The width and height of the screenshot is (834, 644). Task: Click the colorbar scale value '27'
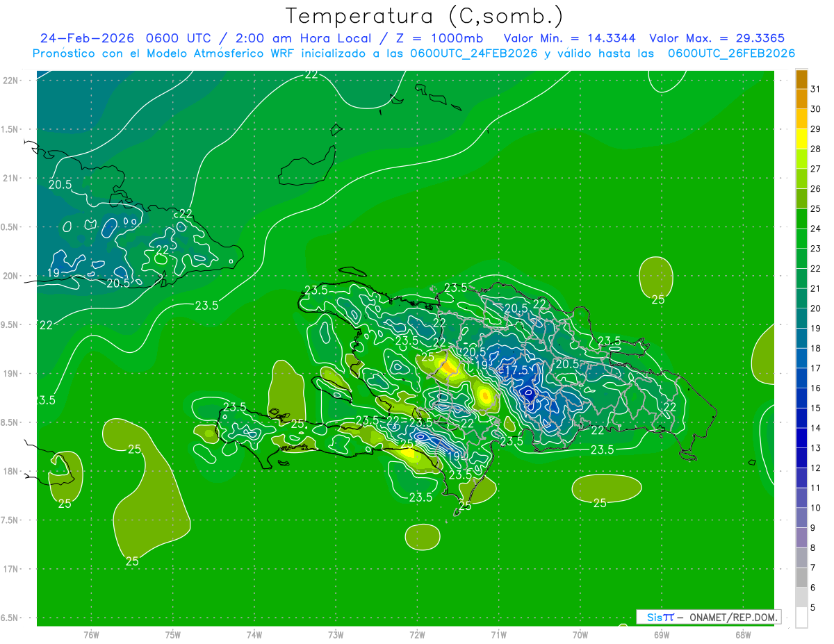tap(815, 169)
